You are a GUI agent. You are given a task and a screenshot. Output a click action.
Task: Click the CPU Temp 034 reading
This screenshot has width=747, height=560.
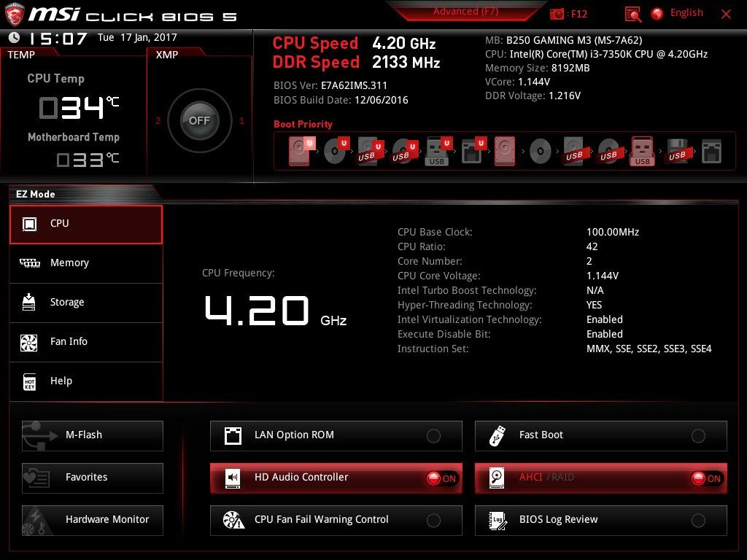click(79, 107)
